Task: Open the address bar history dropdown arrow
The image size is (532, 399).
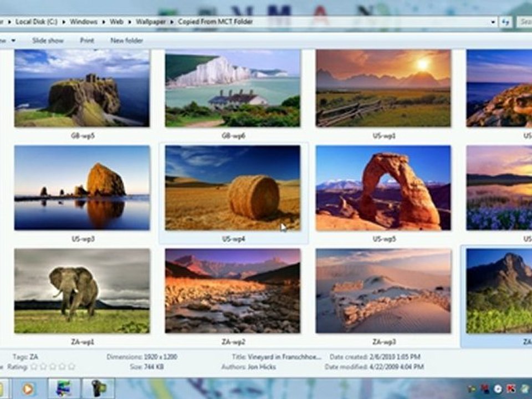Action: (493, 22)
